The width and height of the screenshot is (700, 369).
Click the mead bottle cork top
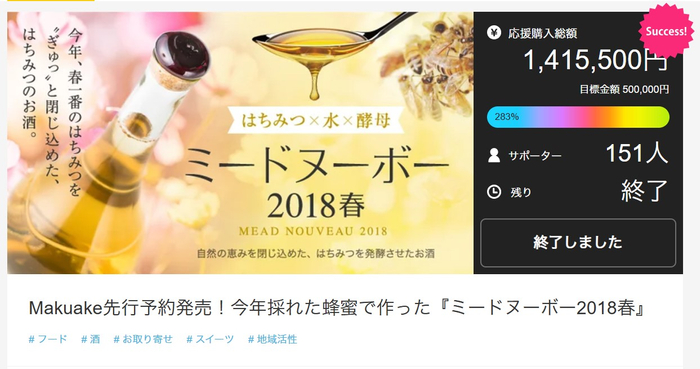183,60
